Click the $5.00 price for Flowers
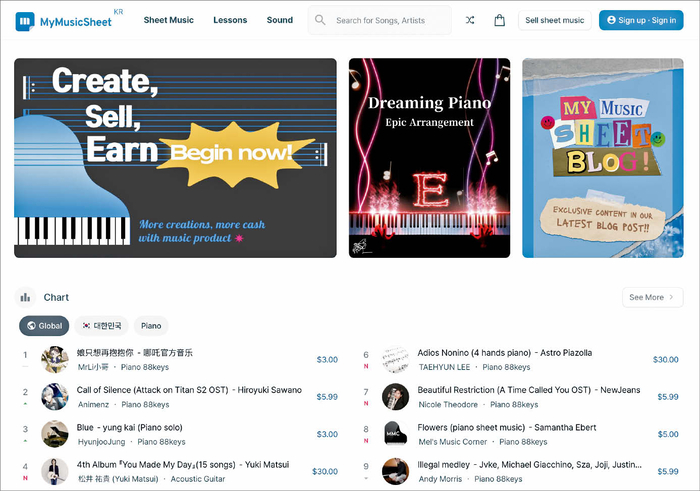The image size is (700, 491). pos(668,434)
